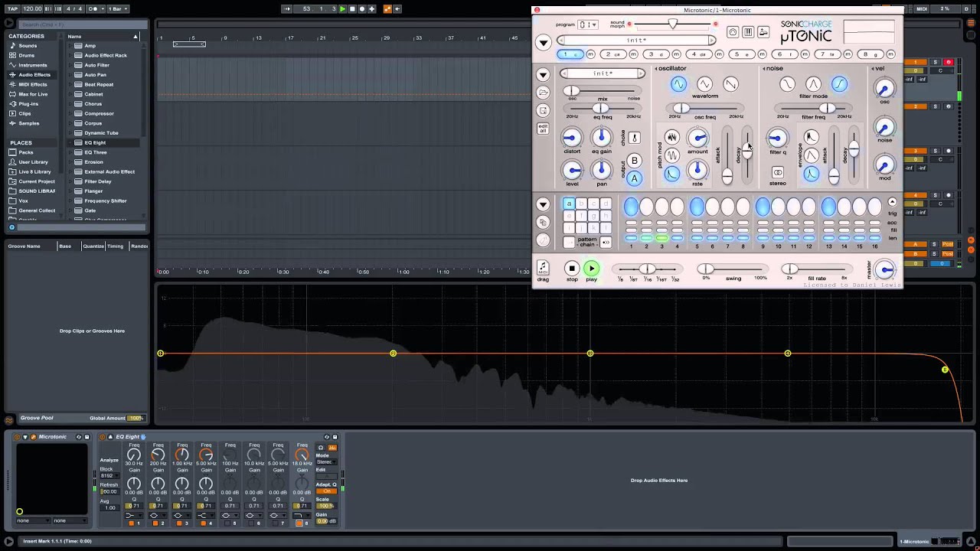The height and width of the screenshot is (551, 980).
Task: Choose high-pass noise filter mode
Action: tap(839, 84)
